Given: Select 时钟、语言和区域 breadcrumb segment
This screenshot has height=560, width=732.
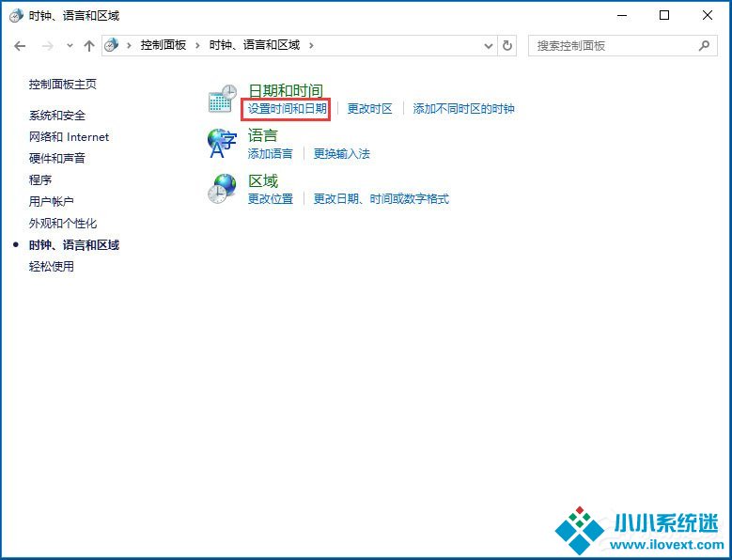Looking at the screenshot, I should tap(255, 45).
